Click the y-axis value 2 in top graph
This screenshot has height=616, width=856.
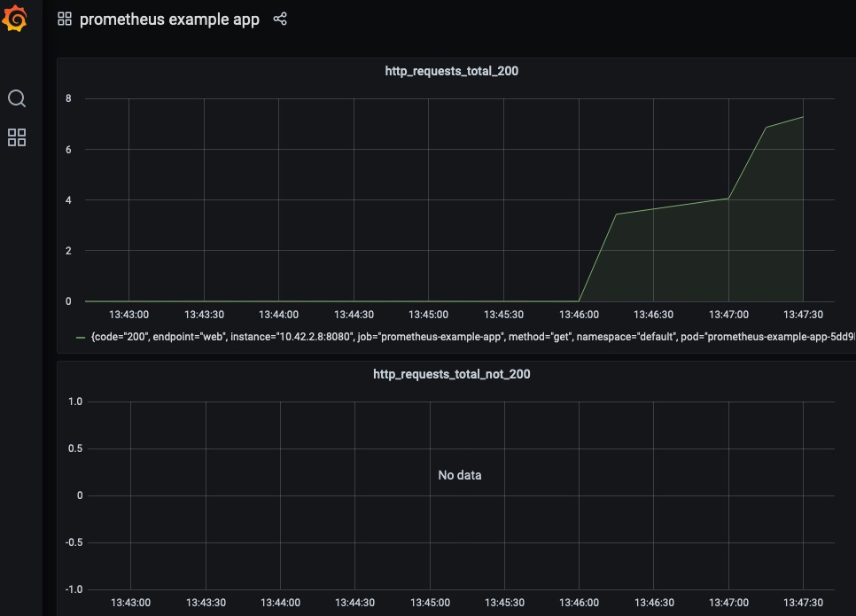click(68, 251)
